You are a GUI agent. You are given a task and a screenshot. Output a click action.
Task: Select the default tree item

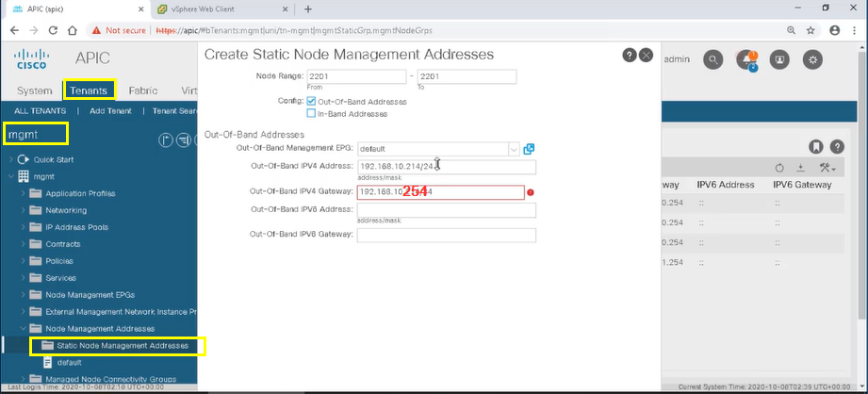point(69,363)
